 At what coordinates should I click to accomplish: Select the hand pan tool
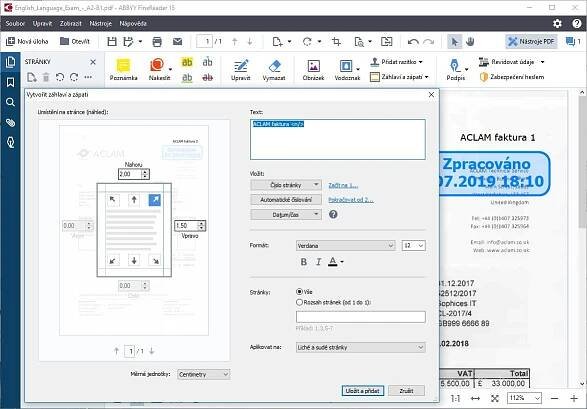pos(470,42)
